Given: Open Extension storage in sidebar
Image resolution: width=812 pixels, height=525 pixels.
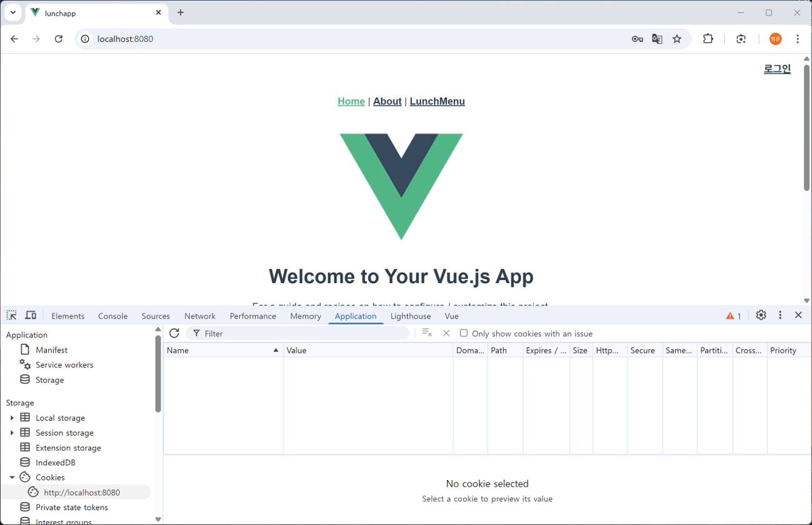Looking at the screenshot, I should [x=68, y=447].
